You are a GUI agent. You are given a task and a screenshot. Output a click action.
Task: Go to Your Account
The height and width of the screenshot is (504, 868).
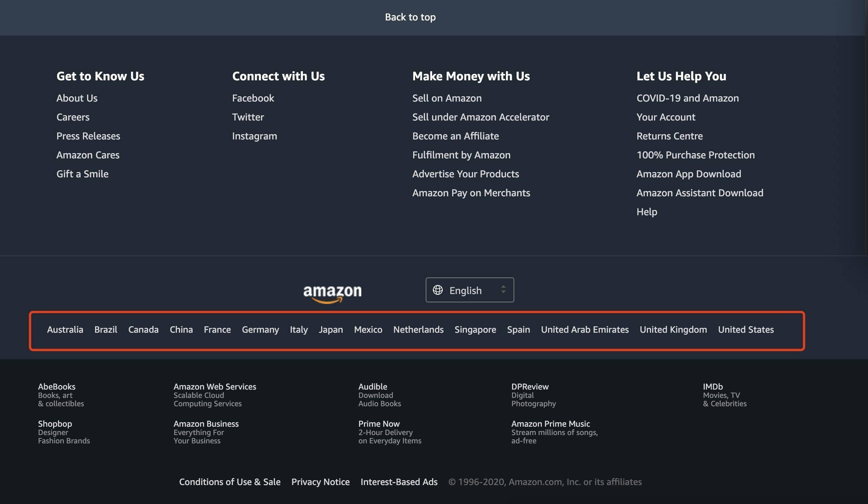click(666, 117)
